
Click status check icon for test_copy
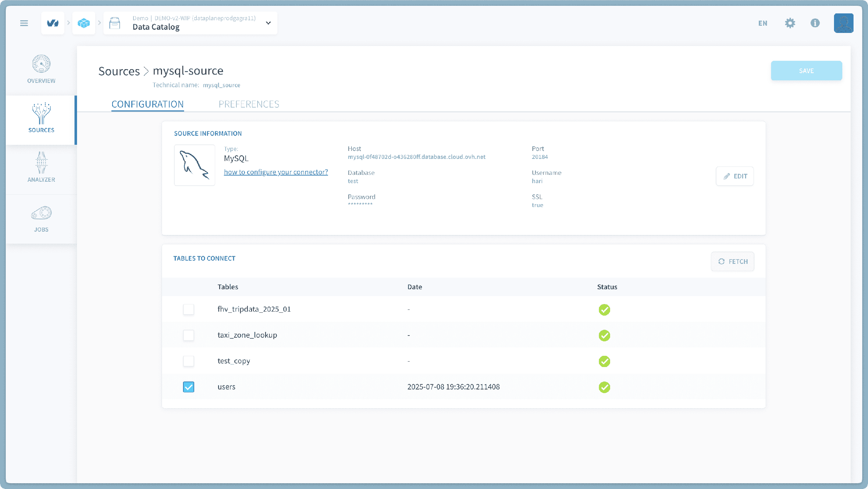click(x=604, y=361)
